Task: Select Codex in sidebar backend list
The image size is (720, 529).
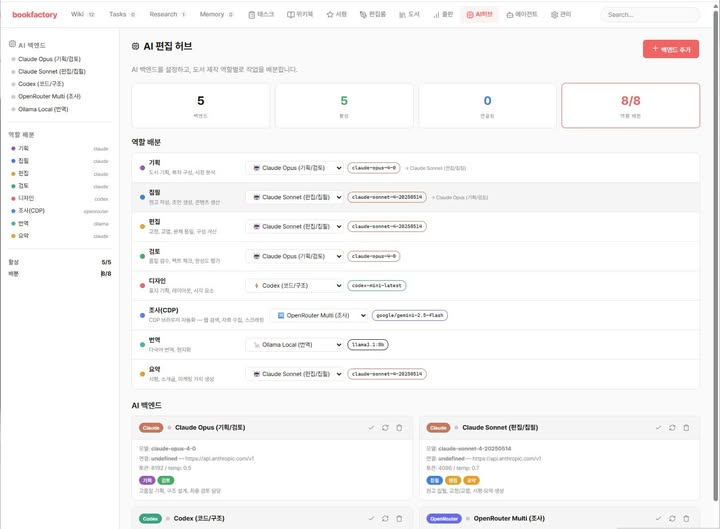Action: [37, 84]
